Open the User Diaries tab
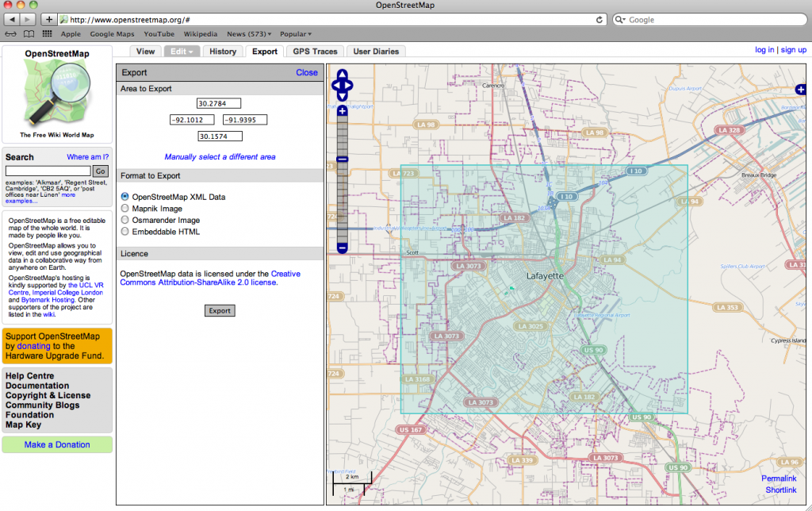Image resolution: width=812 pixels, height=511 pixels. click(x=375, y=50)
